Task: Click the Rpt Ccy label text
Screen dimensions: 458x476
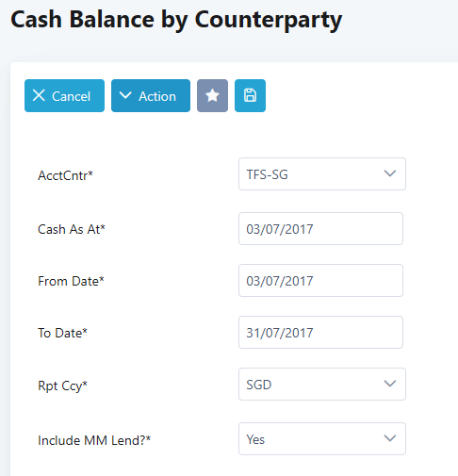Action: 62,386
